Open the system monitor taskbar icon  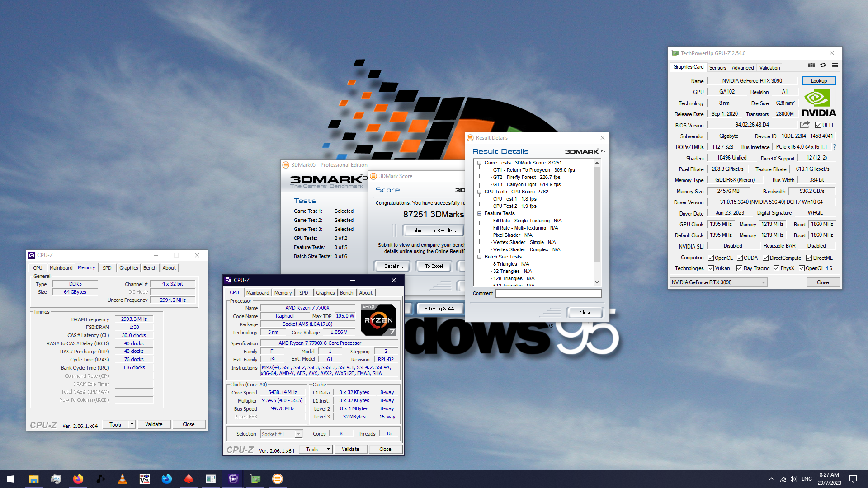pos(56,479)
